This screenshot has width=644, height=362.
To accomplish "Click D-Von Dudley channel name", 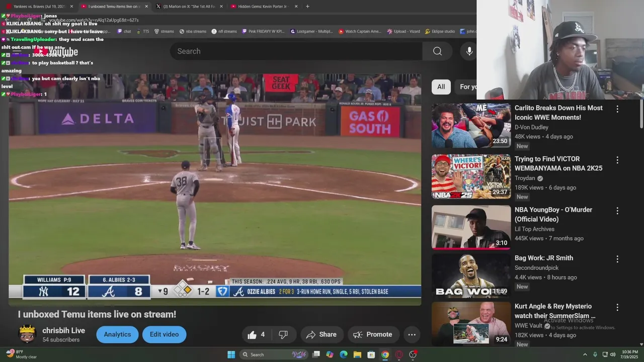I will point(531,127).
